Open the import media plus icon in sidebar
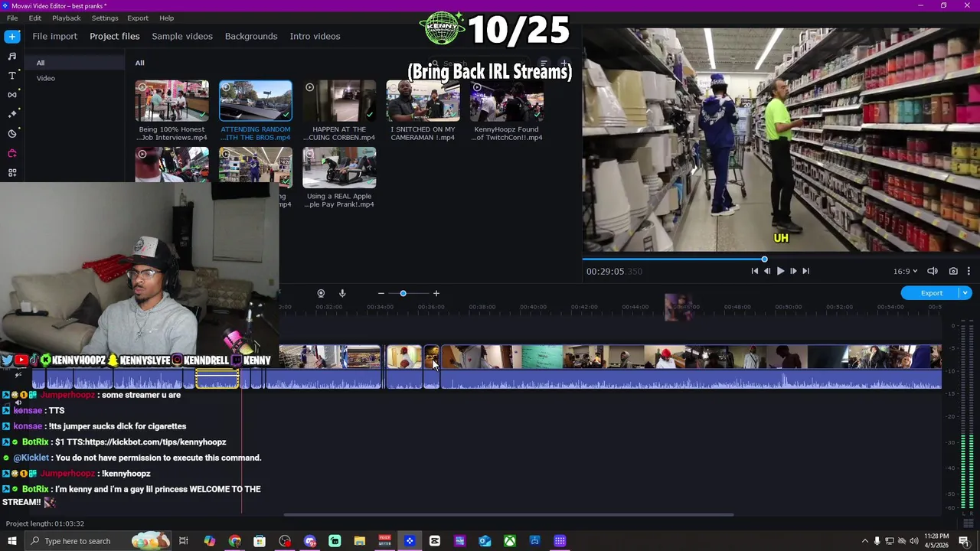Image resolution: width=980 pixels, height=551 pixels. point(12,36)
